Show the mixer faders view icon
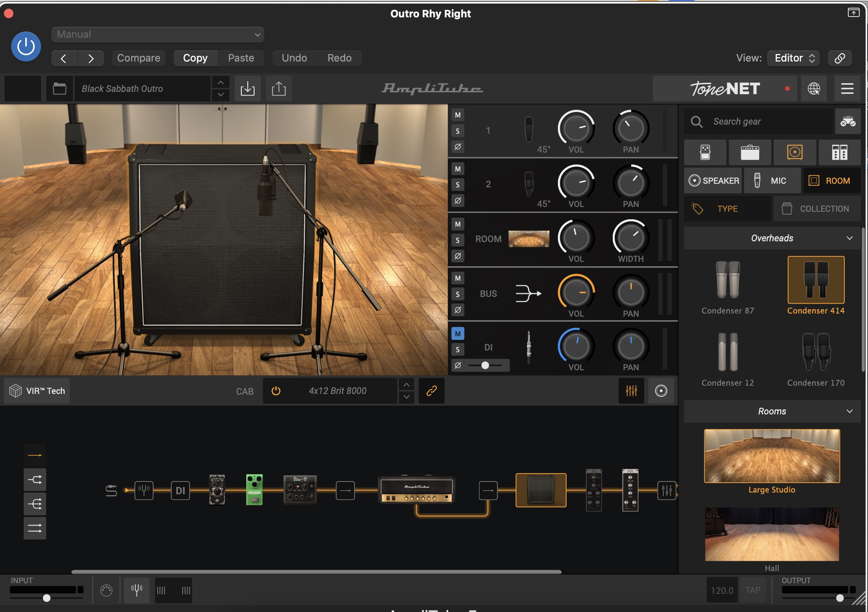The height and width of the screenshot is (612, 868). (631, 391)
